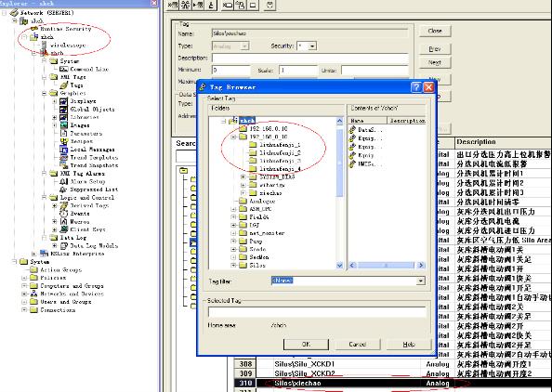The width and height of the screenshot is (552, 392).
Task: Open the Derived Tags icon
Action: pyautogui.click(x=64, y=205)
